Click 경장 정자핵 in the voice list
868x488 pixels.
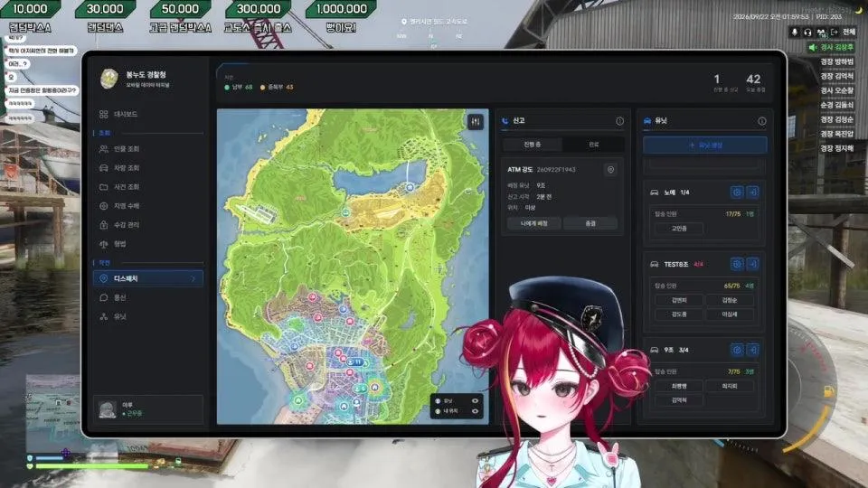pos(836,148)
